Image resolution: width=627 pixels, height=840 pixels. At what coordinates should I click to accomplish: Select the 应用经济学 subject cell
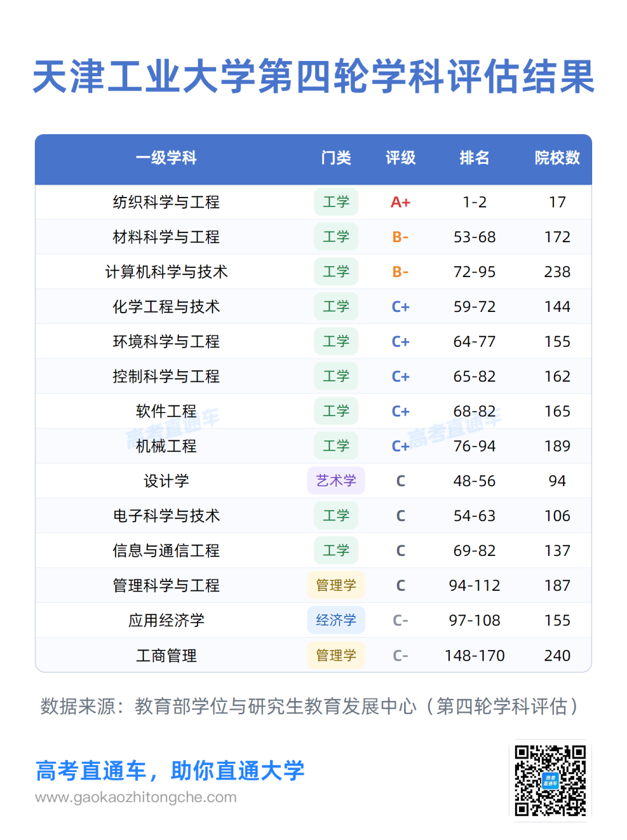[166, 620]
